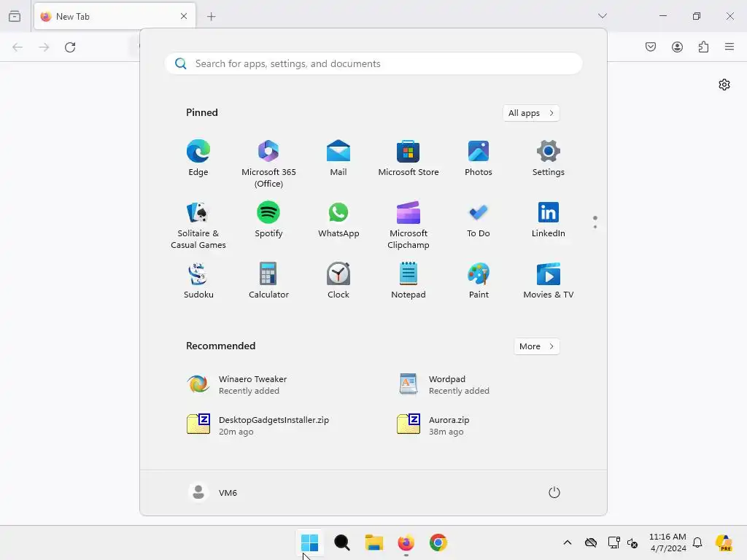This screenshot has width=747, height=560.
Task: Open the LinkedIn app
Action: (549, 220)
